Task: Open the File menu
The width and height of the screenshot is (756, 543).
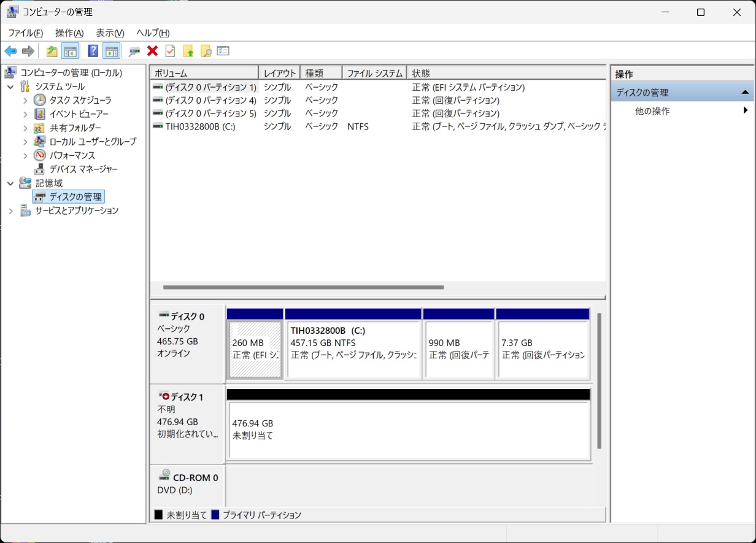Action: point(25,33)
